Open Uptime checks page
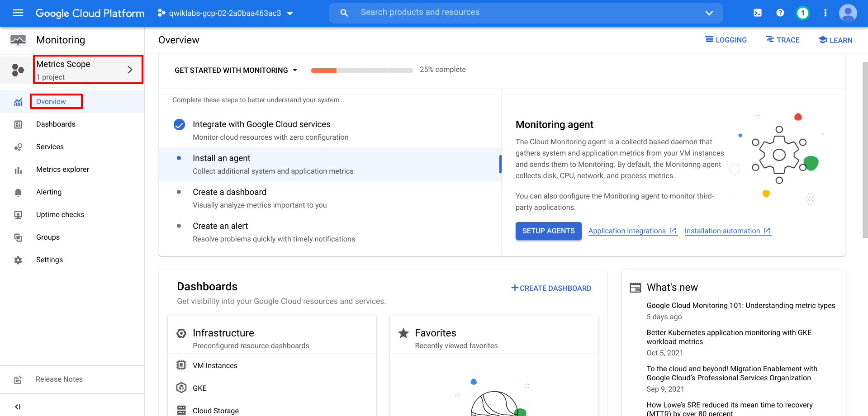This screenshot has width=868, height=416. (60, 215)
